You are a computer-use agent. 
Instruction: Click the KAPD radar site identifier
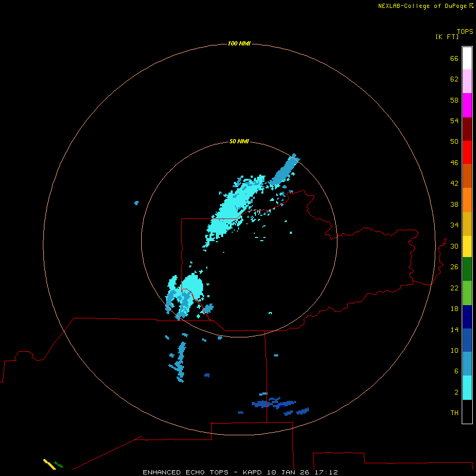point(253,472)
